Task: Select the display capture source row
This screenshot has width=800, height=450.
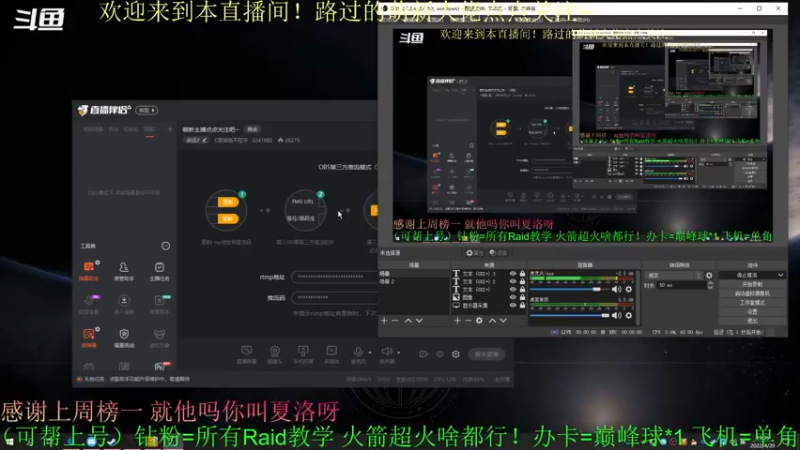Action: 489,305
